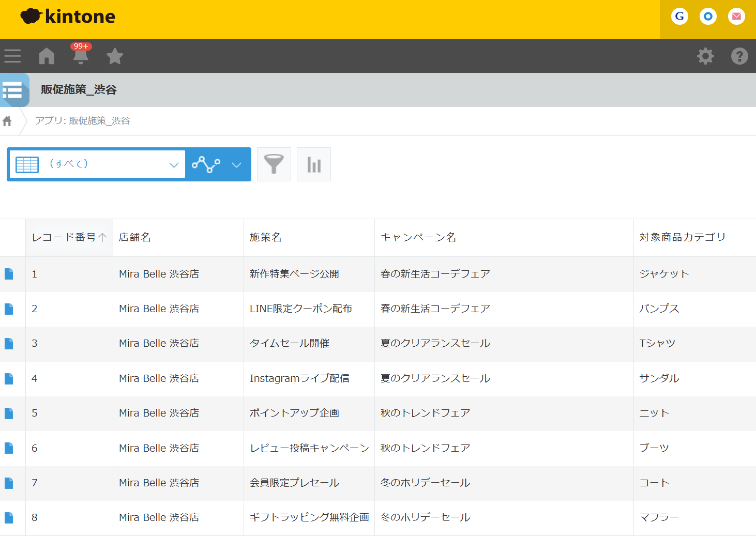Click the アプリ: 販促施策_渋谷 breadcrumb link
Image resolution: width=756 pixels, height=538 pixels.
(x=83, y=121)
